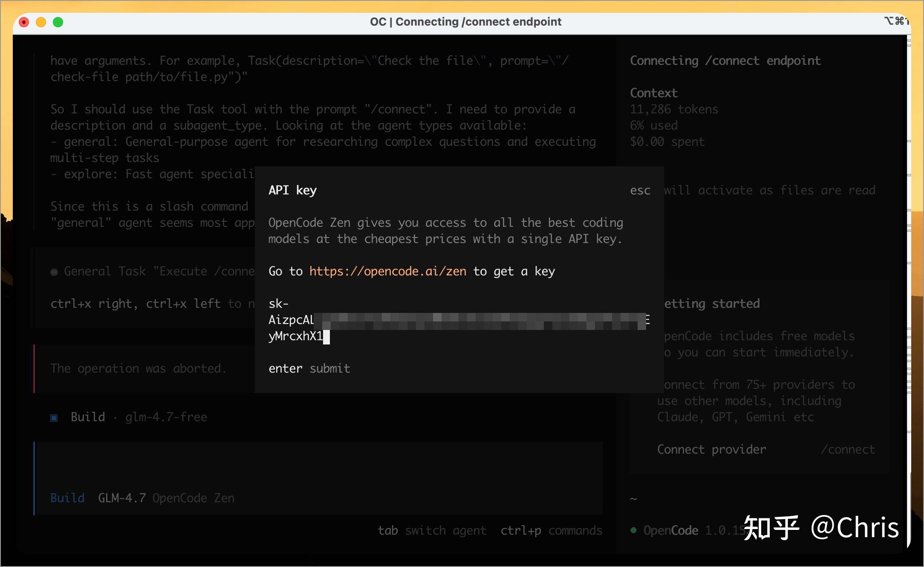Screen dimensions: 924x567
Task: Click the tab switch agent hint
Action: [x=432, y=530]
